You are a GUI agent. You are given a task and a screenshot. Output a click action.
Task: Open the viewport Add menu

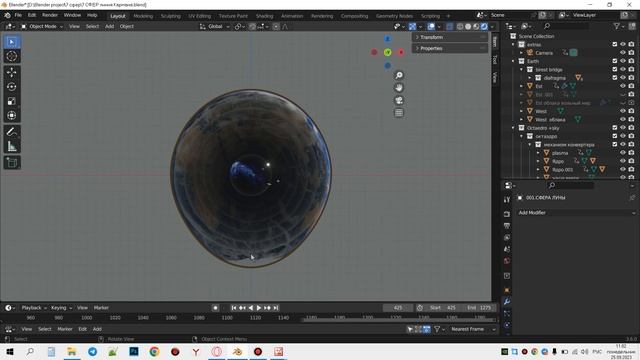(x=109, y=27)
